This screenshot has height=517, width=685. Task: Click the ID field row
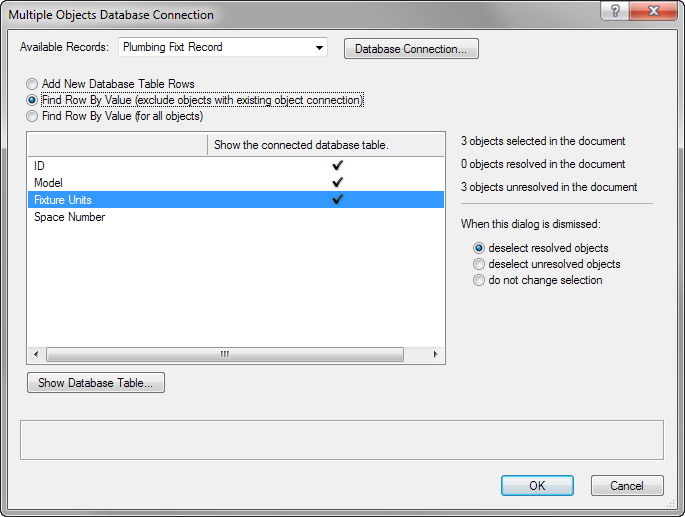click(40, 165)
